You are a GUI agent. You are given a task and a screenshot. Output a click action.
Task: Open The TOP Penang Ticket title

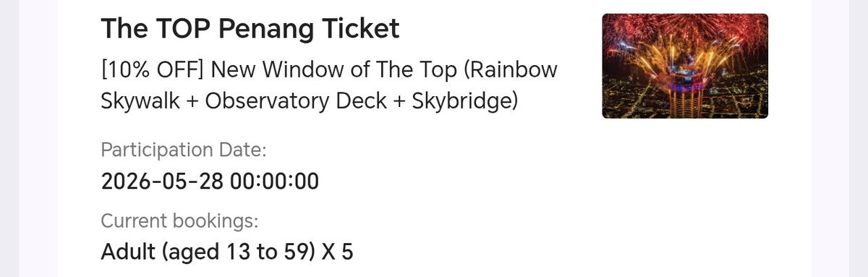click(x=250, y=29)
